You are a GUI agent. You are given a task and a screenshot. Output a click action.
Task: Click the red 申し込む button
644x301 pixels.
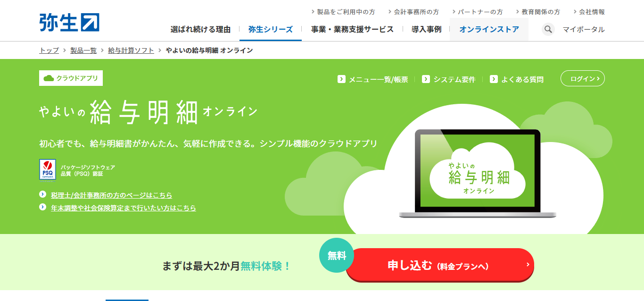click(x=440, y=266)
